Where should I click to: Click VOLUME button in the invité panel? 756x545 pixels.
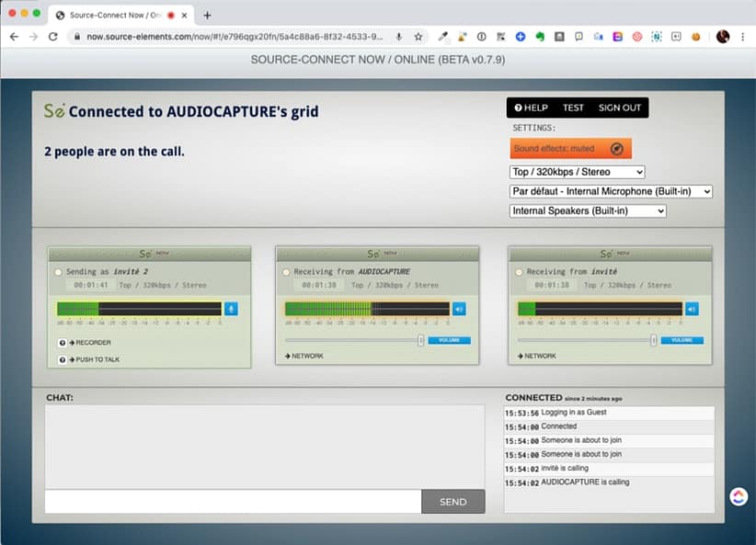point(682,340)
